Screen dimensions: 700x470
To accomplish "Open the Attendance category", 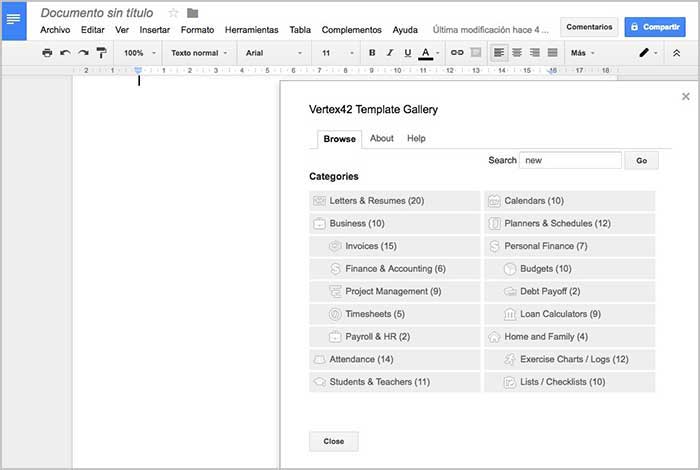I will [x=395, y=359].
